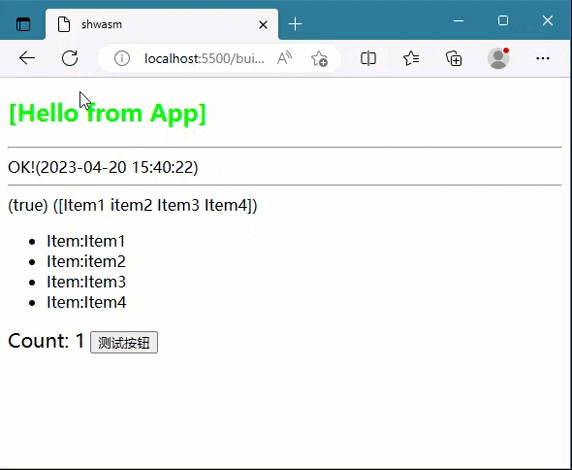Open the Favorites list icon
This screenshot has height=470, width=572.
[x=411, y=58]
